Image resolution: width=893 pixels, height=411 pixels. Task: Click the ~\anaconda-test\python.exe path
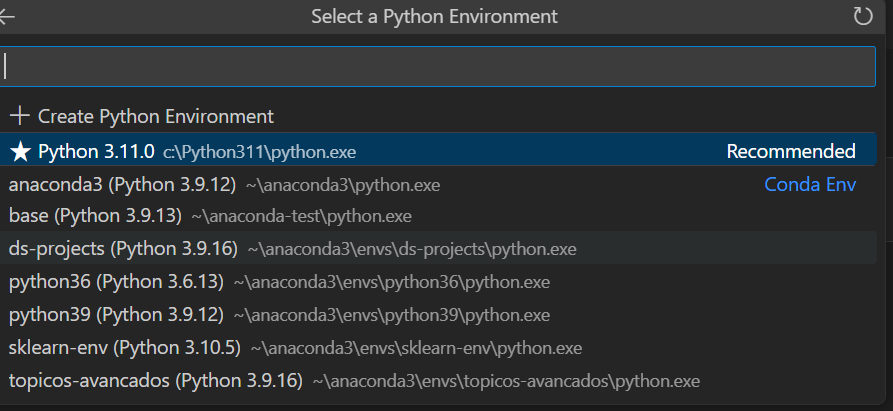301,215
